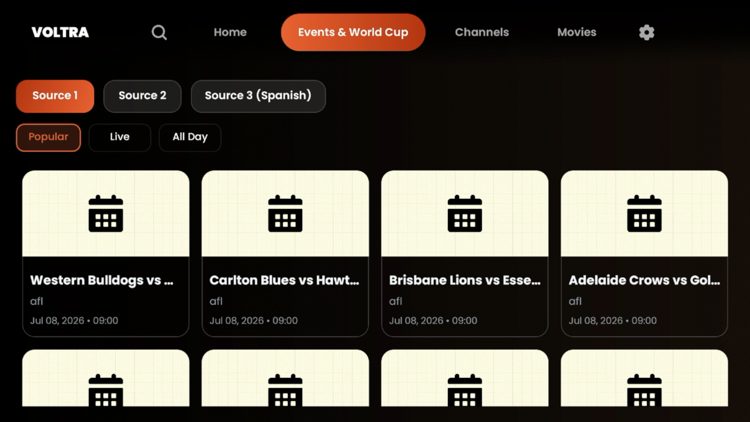Select the Events & World Cup tab
The height and width of the screenshot is (422, 750).
tap(353, 32)
